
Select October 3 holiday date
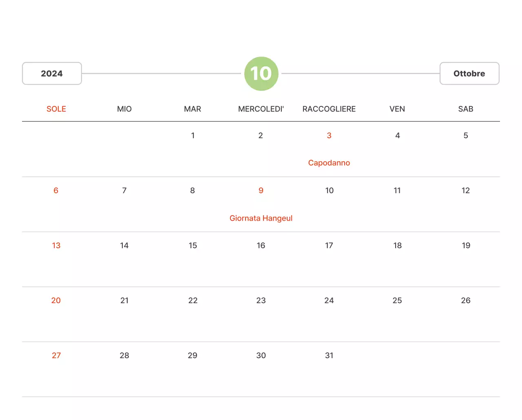pyautogui.click(x=329, y=136)
